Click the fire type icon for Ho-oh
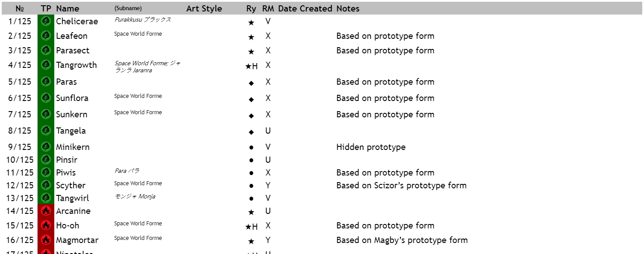 click(46, 225)
